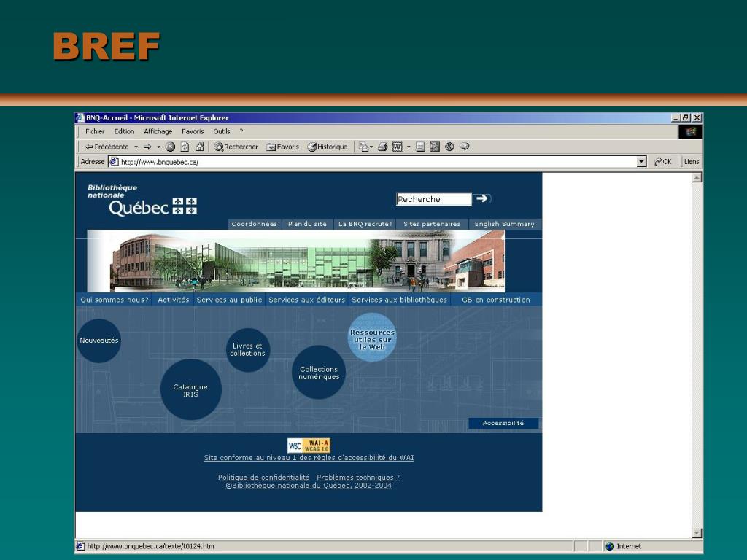The image size is (747, 560).
Task: Click Services aux bibliothèques nav item
Action: tap(399, 300)
